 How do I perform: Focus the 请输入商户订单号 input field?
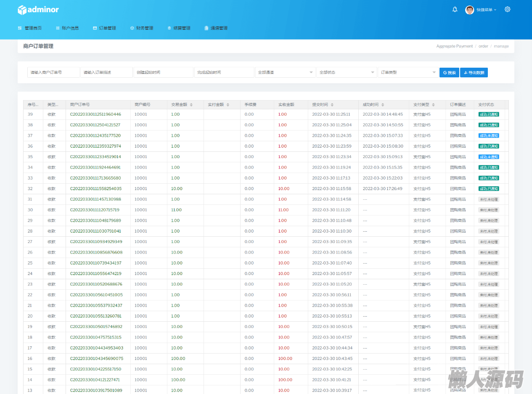(53, 72)
